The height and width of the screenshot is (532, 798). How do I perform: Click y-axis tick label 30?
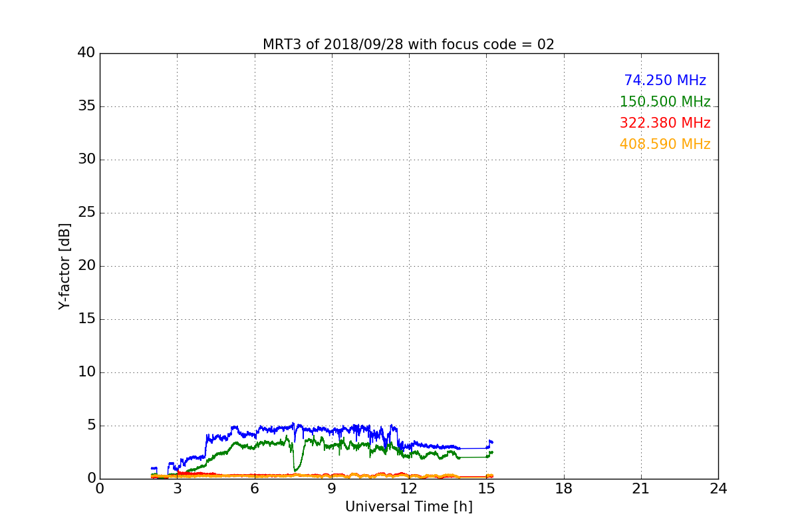pos(86,160)
